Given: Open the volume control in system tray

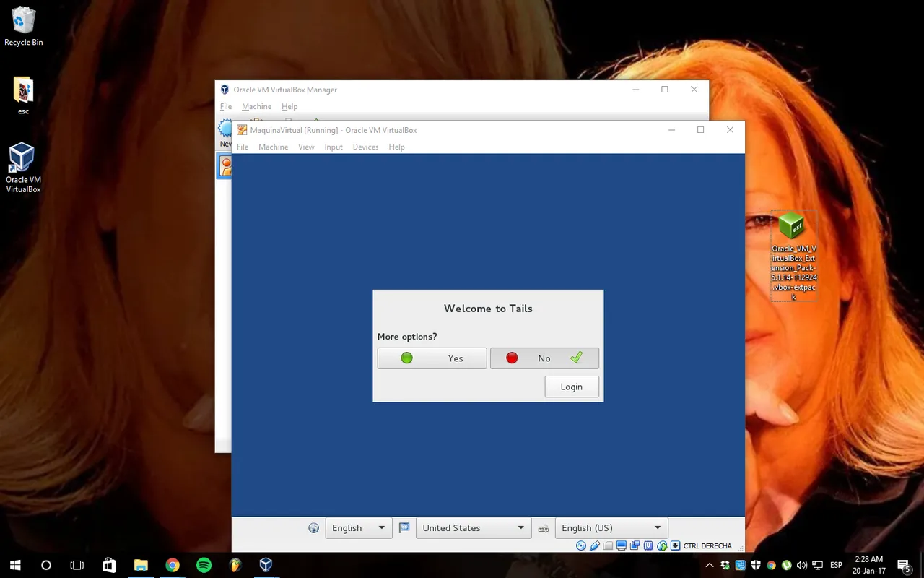Looking at the screenshot, I should [x=802, y=565].
